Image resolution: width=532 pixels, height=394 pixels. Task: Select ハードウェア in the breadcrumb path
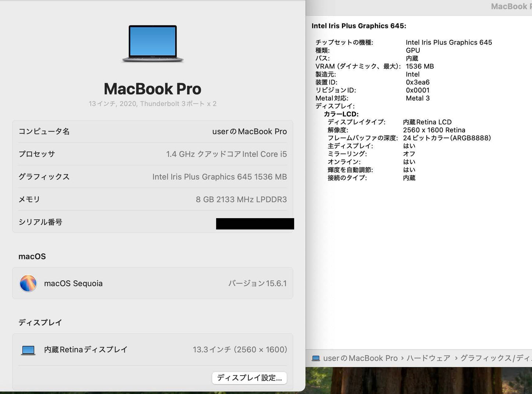click(428, 358)
